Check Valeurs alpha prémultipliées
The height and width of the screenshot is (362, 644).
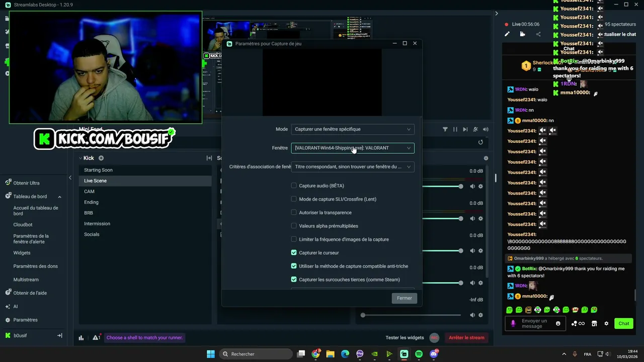click(x=294, y=226)
